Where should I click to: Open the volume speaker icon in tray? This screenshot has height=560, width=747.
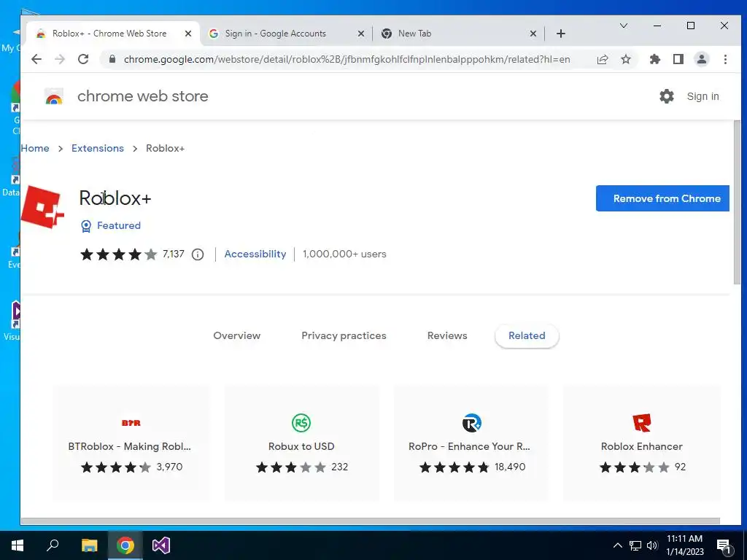click(x=652, y=545)
